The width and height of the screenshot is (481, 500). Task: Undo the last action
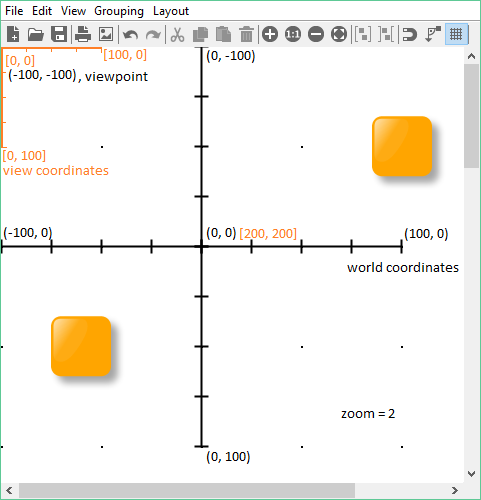click(130, 35)
